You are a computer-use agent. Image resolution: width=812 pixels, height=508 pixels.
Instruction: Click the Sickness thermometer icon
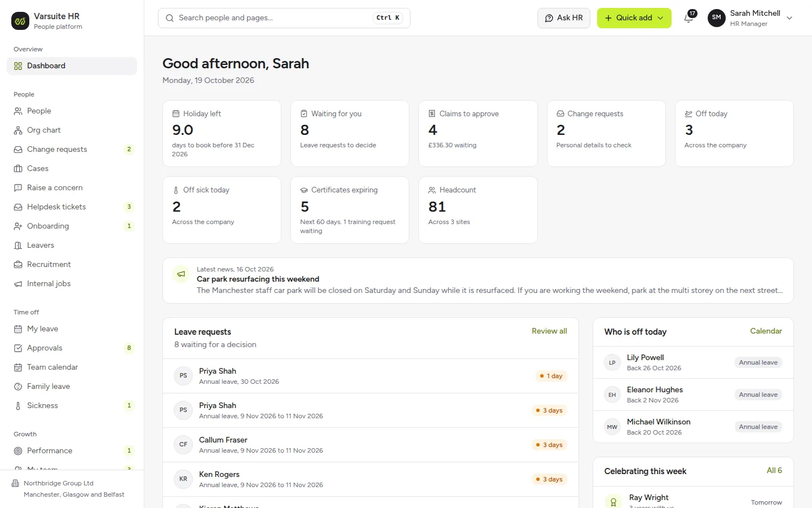18,406
